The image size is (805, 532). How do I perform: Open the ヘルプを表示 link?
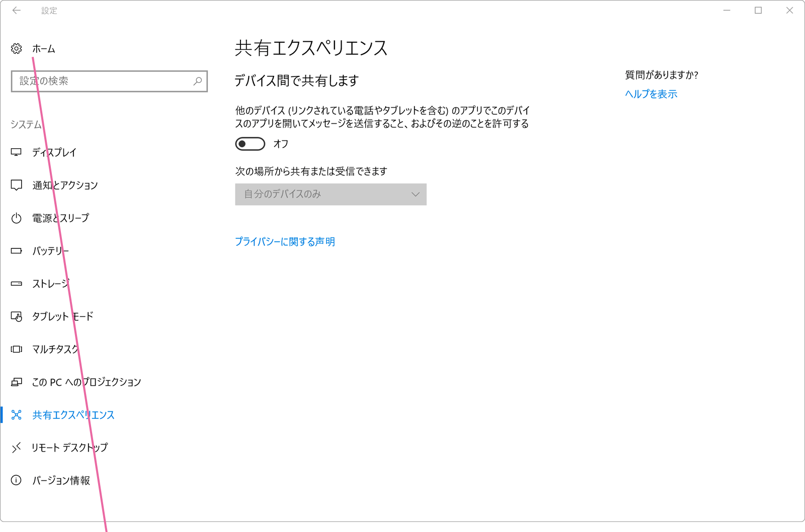(x=651, y=94)
